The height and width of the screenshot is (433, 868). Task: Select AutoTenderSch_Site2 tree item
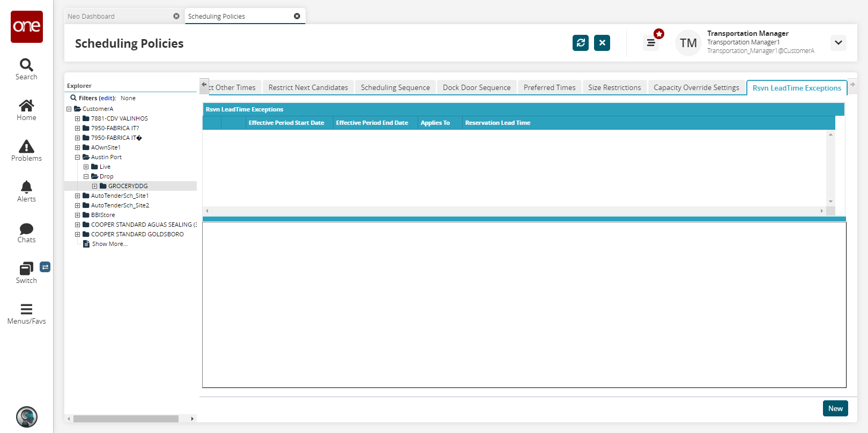tap(120, 205)
